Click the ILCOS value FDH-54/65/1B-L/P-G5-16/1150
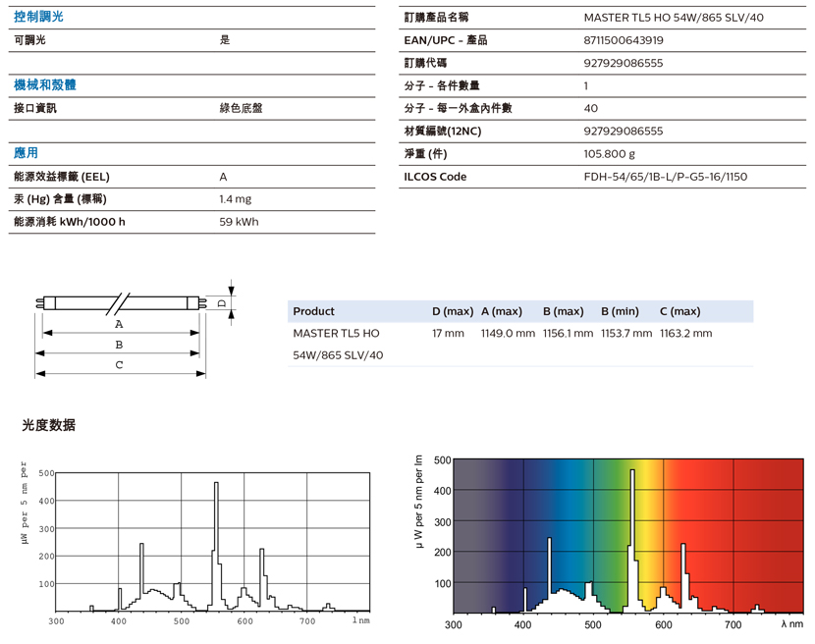Viewport: 815px width, 644px height. pos(666,177)
